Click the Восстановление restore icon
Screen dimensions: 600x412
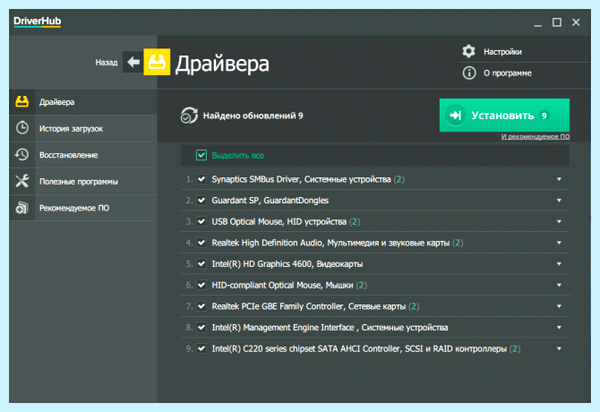point(22,155)
